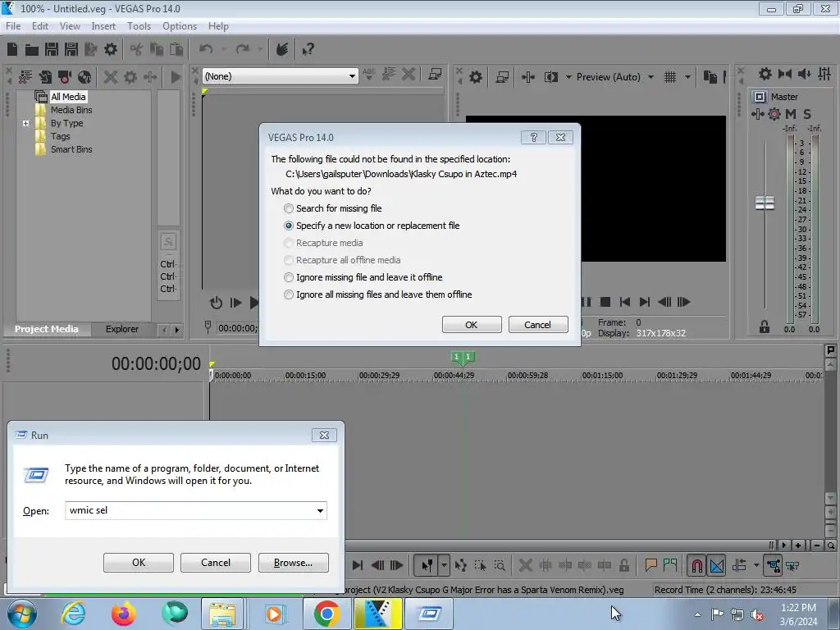Click the Master volume fader handle
This screenshot has width=840, height=630.
765,203
